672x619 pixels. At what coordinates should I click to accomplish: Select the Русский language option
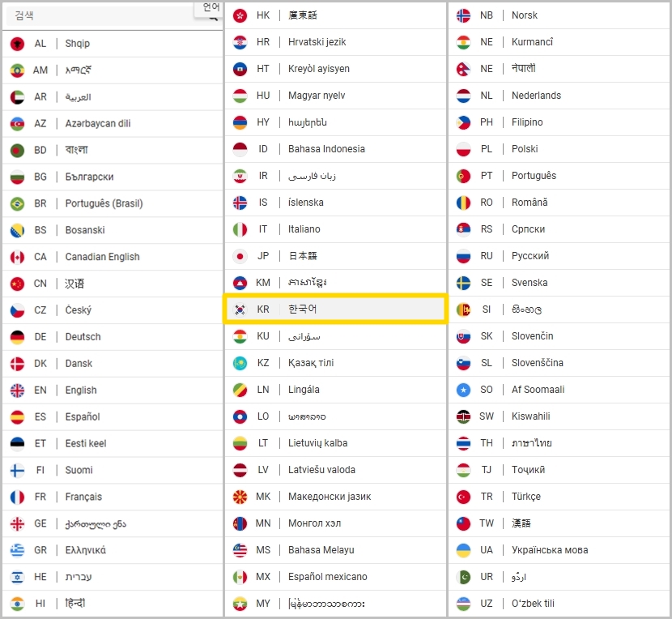pos(559,256)
